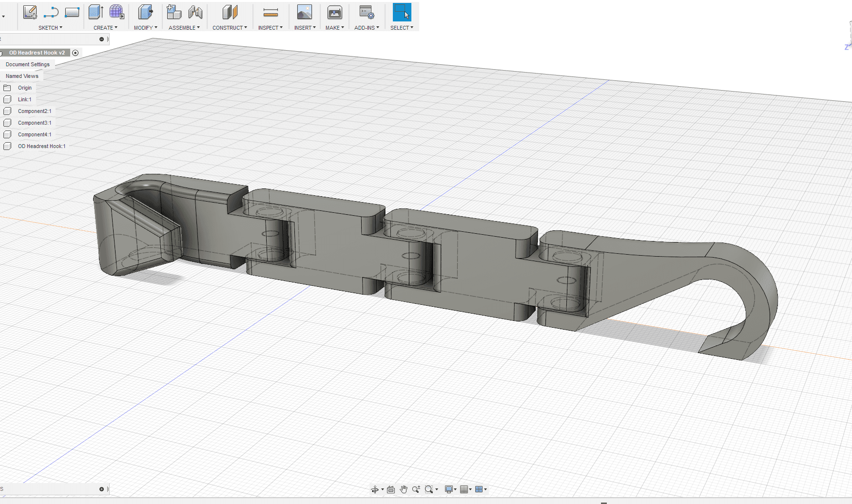This screenshot has width=852, height=504.
Task: Expand the INSERT dropdown
Action: pos(305,28)
